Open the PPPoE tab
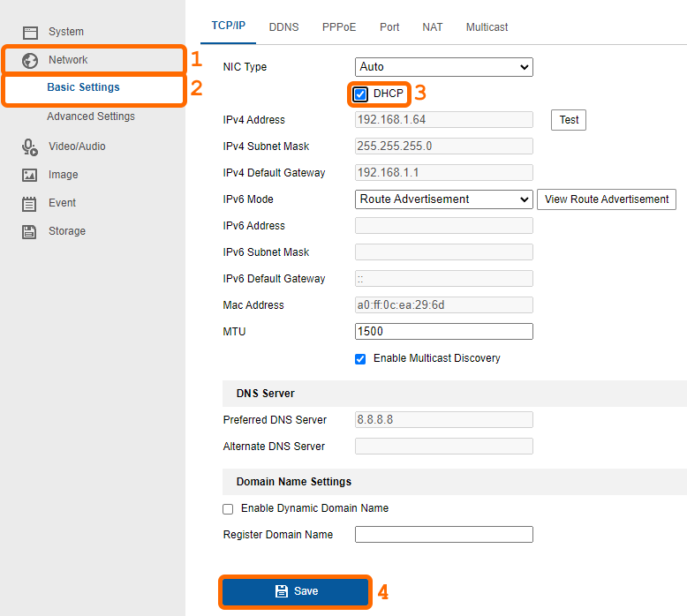Viewport: 687px width, 616px height. (x=339, y=27)
